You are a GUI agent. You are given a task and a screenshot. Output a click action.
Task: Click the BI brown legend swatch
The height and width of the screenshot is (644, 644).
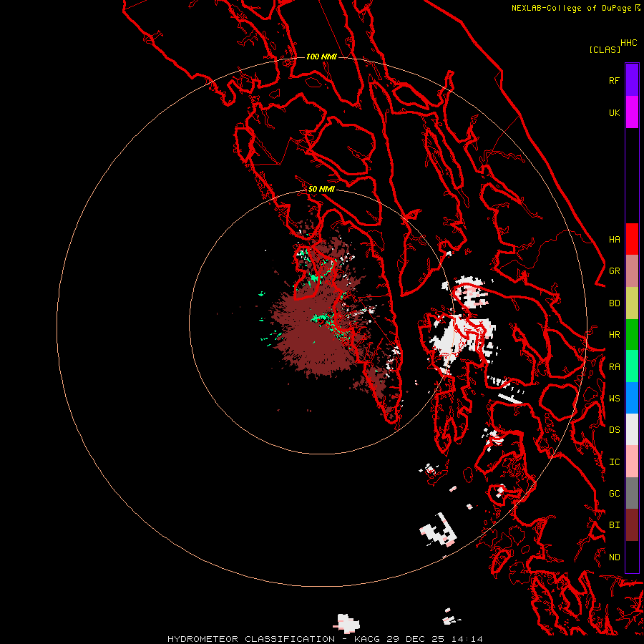click(632, 525)
